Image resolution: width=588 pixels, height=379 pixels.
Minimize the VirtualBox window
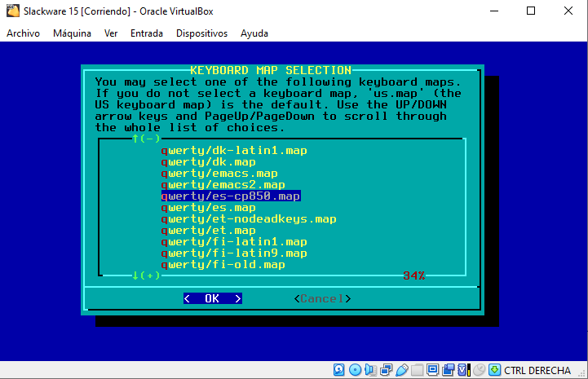[x=494, y=11]
